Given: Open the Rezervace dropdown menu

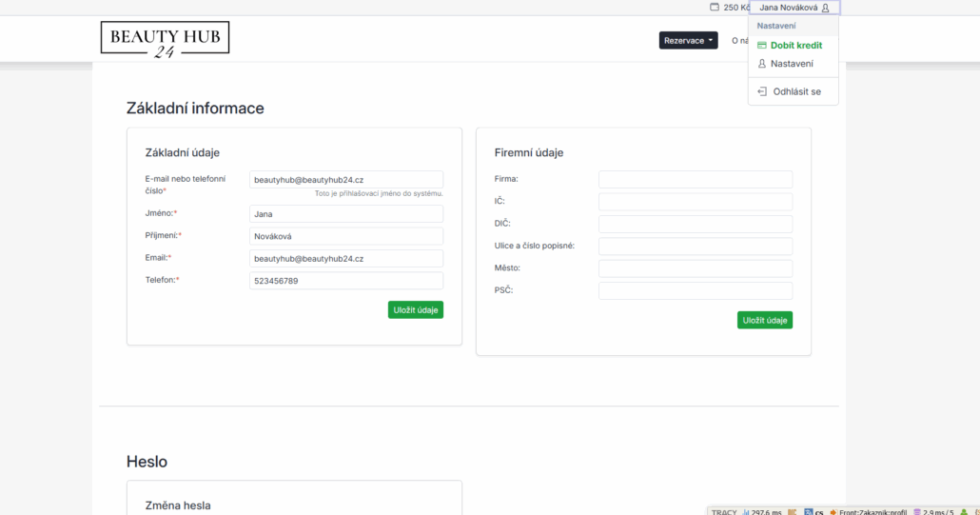Looking at the screenshot, I should [x=688, y=40].
